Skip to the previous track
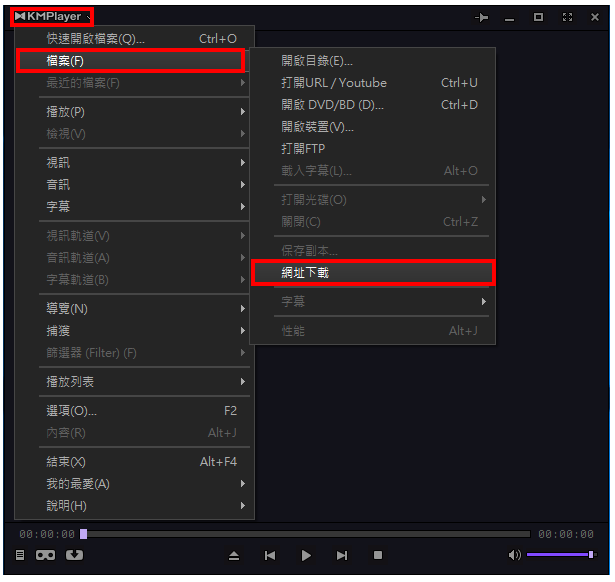615x582 pixels. click(x=270, y=555)
